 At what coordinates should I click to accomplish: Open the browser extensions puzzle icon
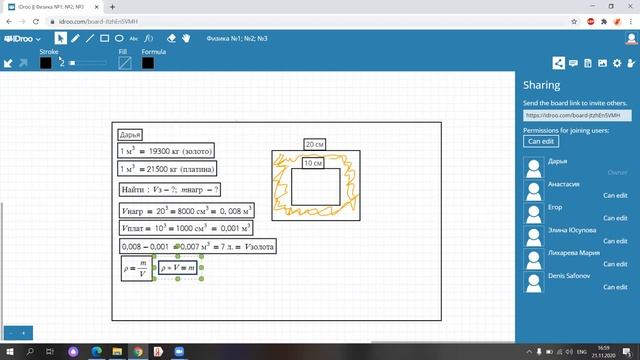point(604,22)
